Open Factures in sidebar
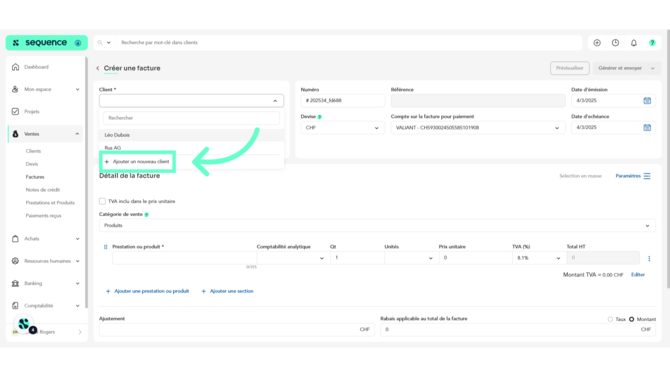 click(x=35, y=177)
